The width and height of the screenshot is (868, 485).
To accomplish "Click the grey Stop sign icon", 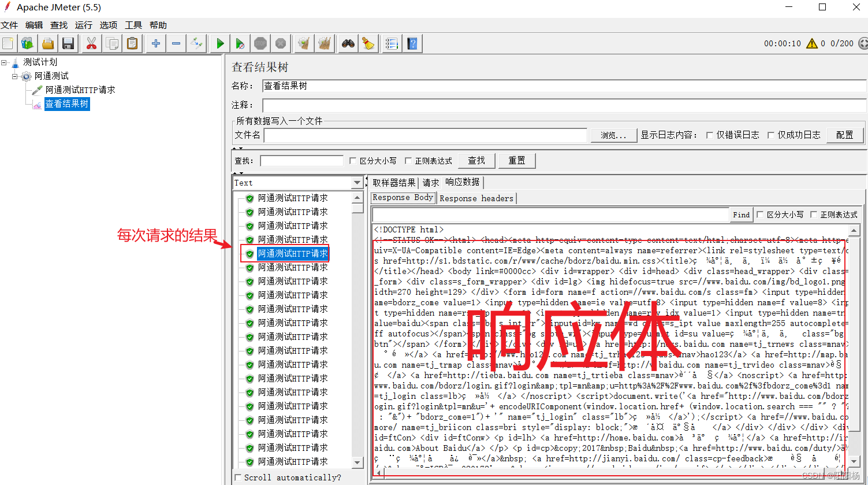I will click(260, 43).
